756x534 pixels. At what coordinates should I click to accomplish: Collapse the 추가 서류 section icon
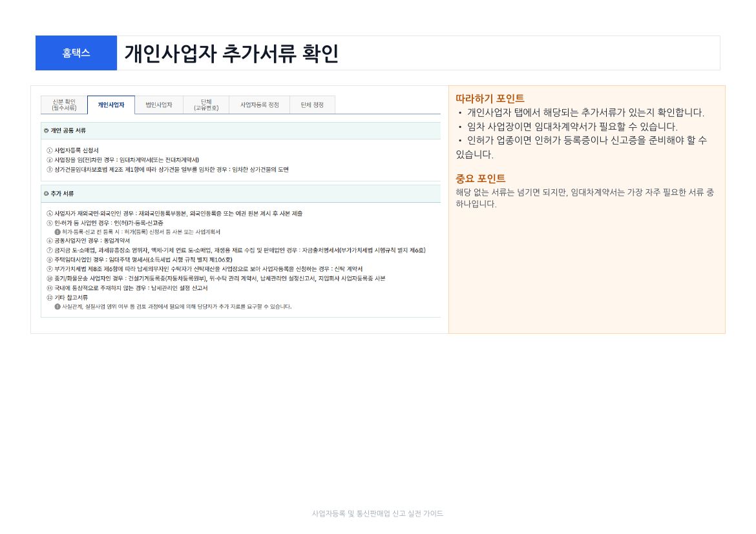pos(47,194)
